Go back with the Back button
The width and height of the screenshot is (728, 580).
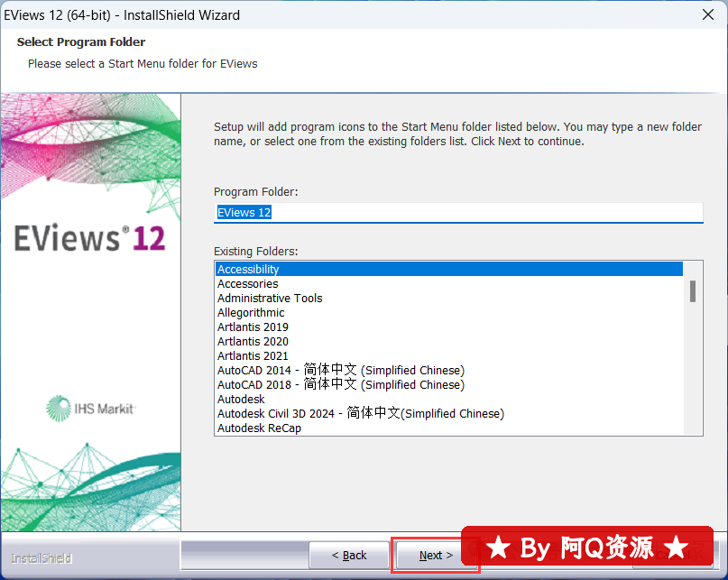[x=349, y=555]
